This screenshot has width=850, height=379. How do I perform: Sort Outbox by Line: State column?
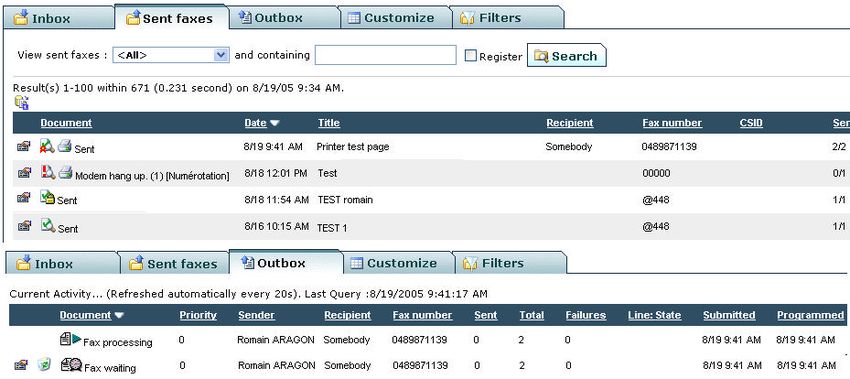click(x=654, y=315)
